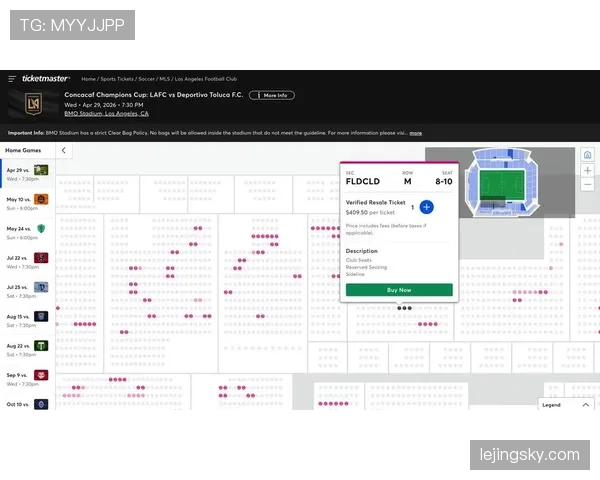Viewport: 600px width, 480px height.
Task: Click the Soccer breadcrumb link
Action: click(147, 79)
